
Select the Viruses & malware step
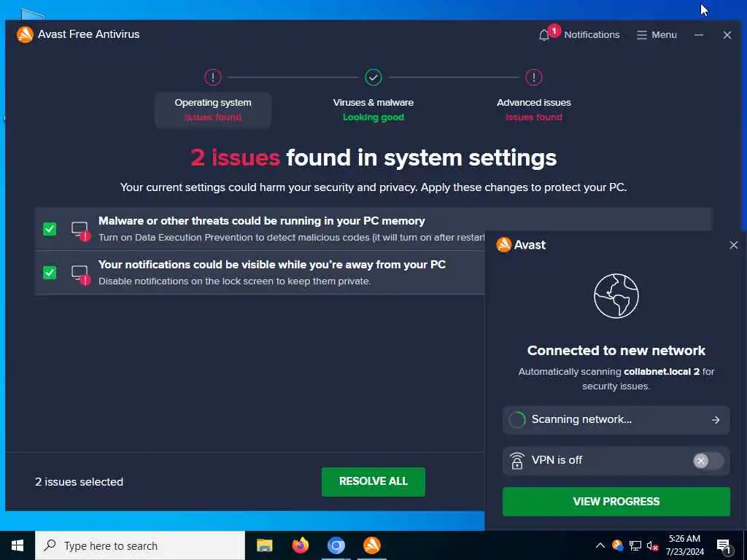point(373,109)
